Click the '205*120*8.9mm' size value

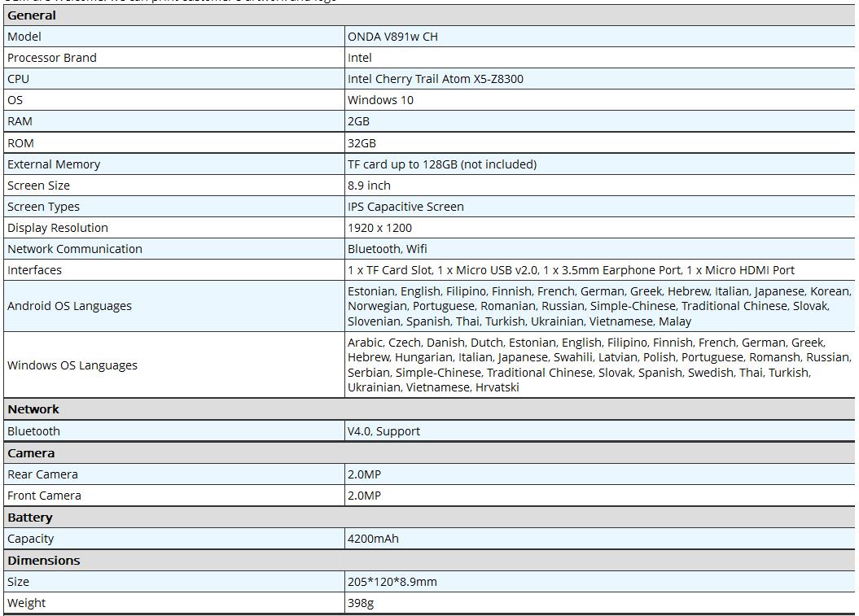(x=392, y=582)
